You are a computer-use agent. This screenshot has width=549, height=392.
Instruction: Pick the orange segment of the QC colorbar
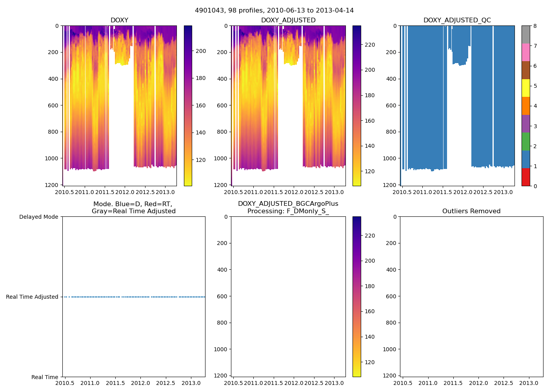[x=525, y=105]
